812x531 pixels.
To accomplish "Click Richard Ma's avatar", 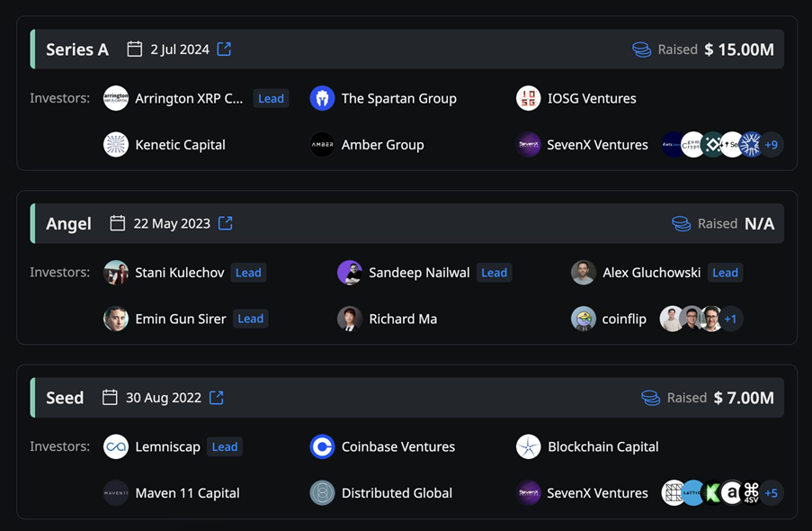I will tap(350, 319).
